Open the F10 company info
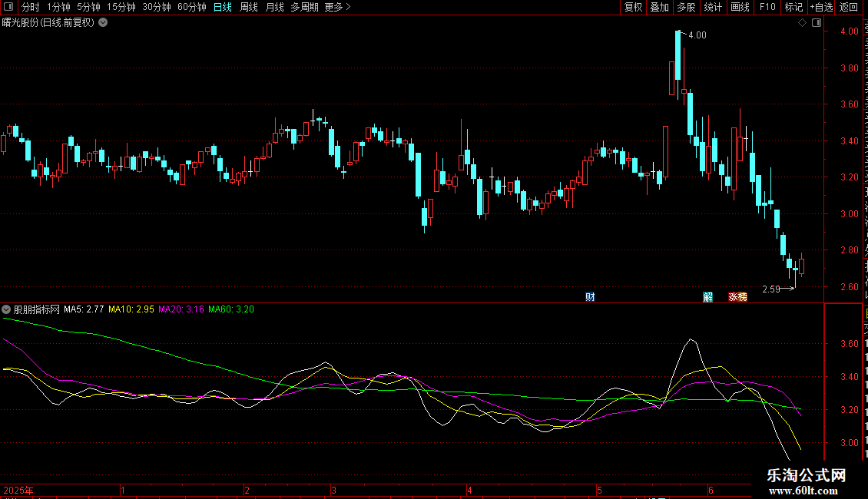This screenshot has width=868, height=499. point(767,7)
